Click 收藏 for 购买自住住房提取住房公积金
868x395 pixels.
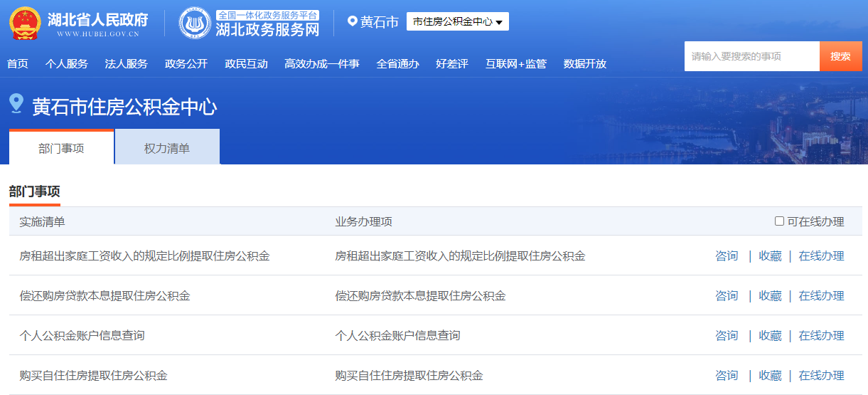coord(769,375)
